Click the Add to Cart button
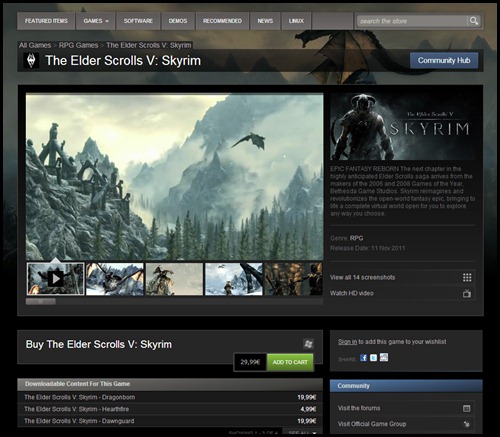This screenshot has width=500, height=437. [290, 362]
